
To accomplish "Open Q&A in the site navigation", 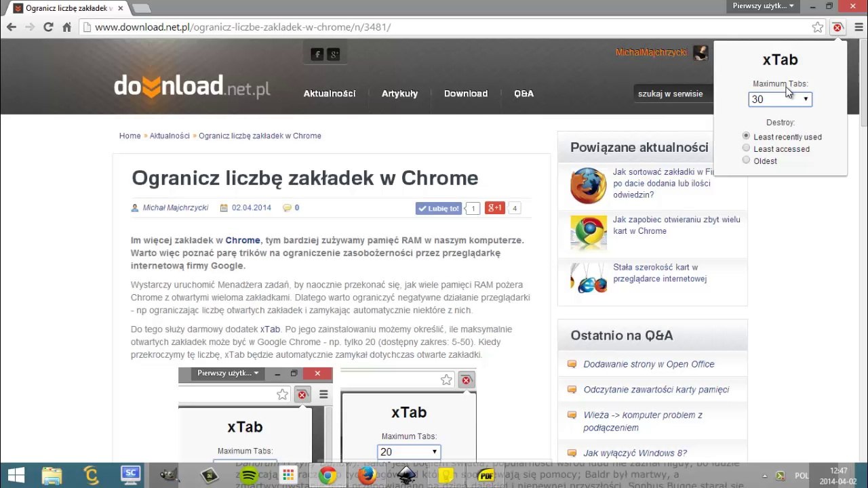I will tap(524, 94).
